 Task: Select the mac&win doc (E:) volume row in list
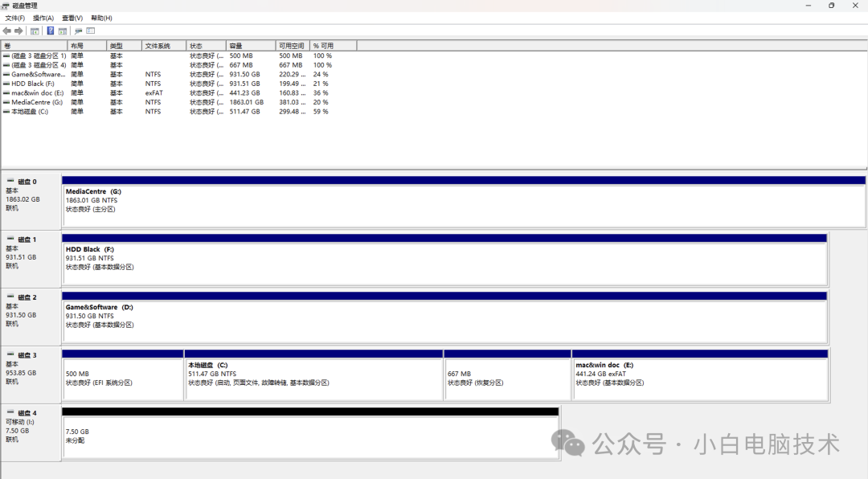178,93
